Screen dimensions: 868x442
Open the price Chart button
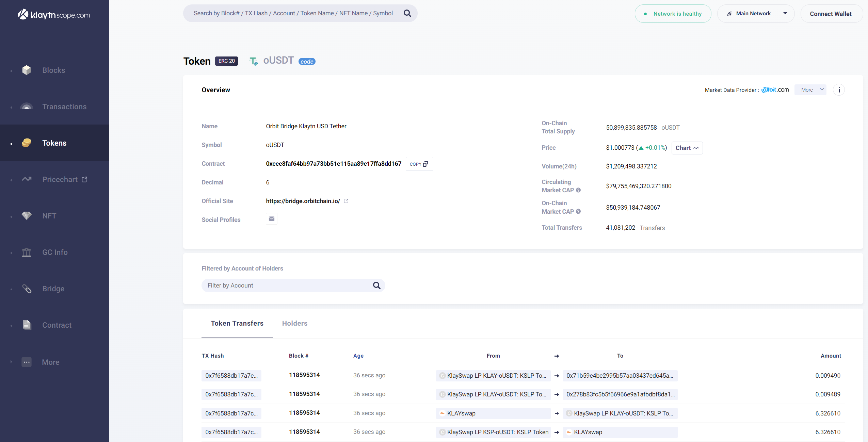pos(687,148)
